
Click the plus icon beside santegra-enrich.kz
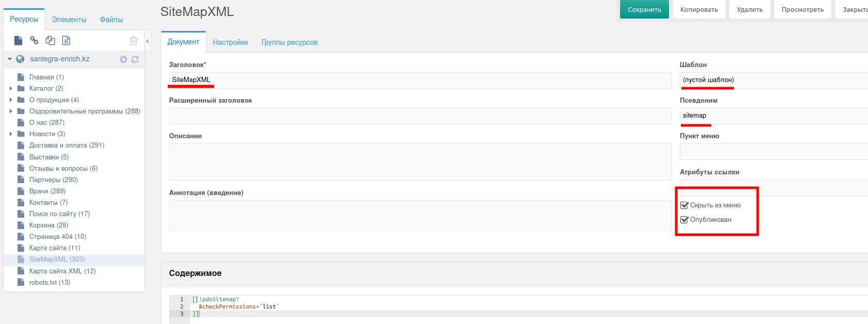tap(123, 59)
